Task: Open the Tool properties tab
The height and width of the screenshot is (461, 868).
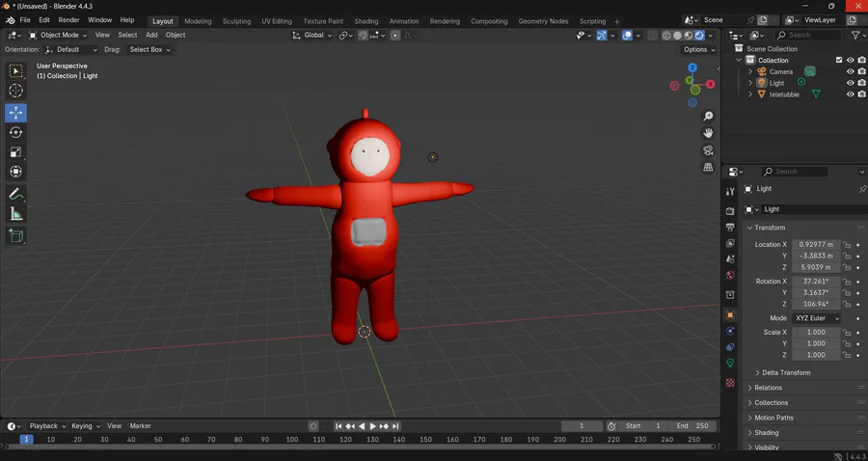Action: click(x=730, y=192)
